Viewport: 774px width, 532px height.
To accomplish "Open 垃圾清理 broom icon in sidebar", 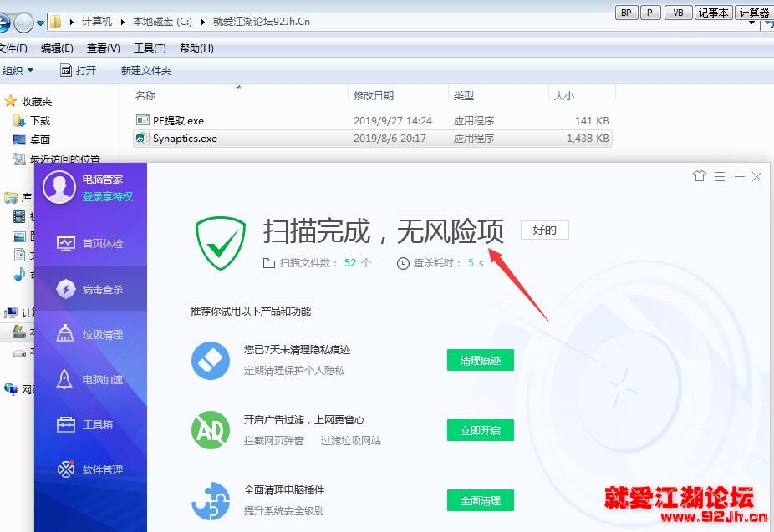I will 65,334.
